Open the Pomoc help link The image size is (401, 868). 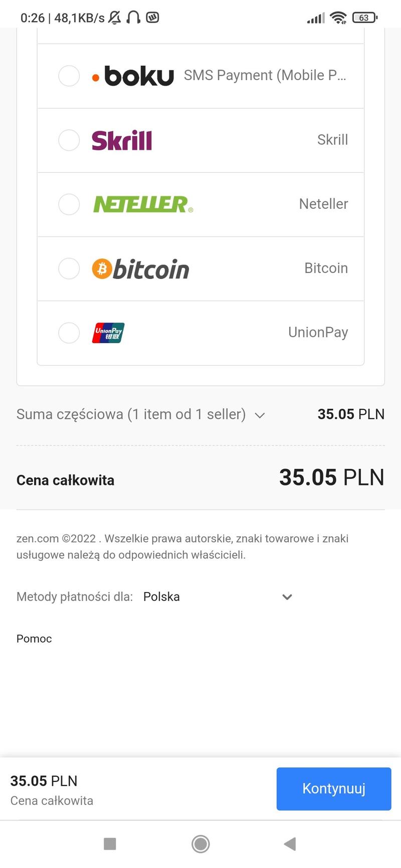[x=34, y=639]
